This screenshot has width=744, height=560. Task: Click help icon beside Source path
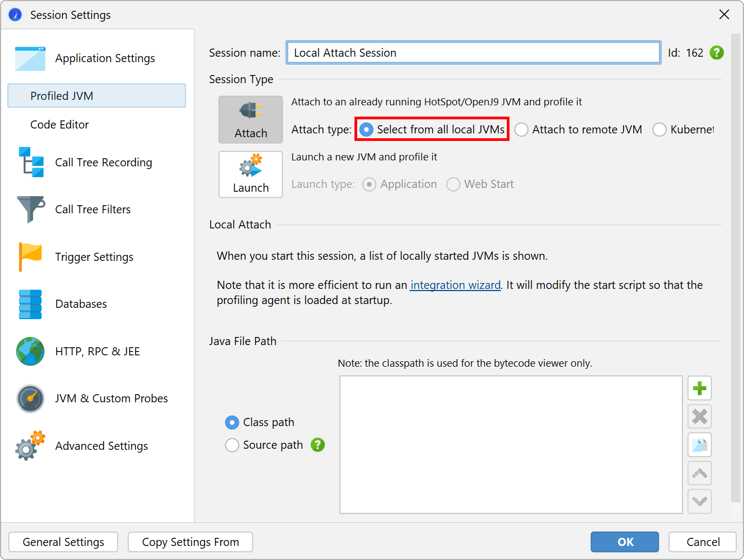[318, 445]
